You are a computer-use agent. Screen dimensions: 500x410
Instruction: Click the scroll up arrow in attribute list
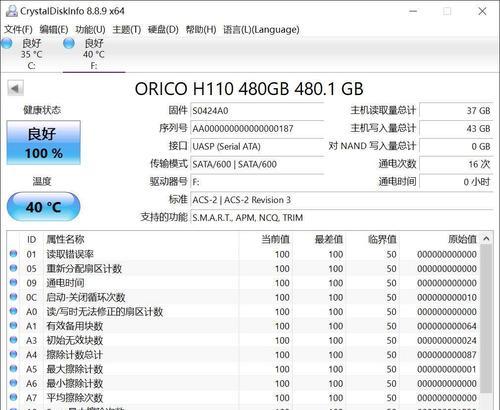click(486, 239)
